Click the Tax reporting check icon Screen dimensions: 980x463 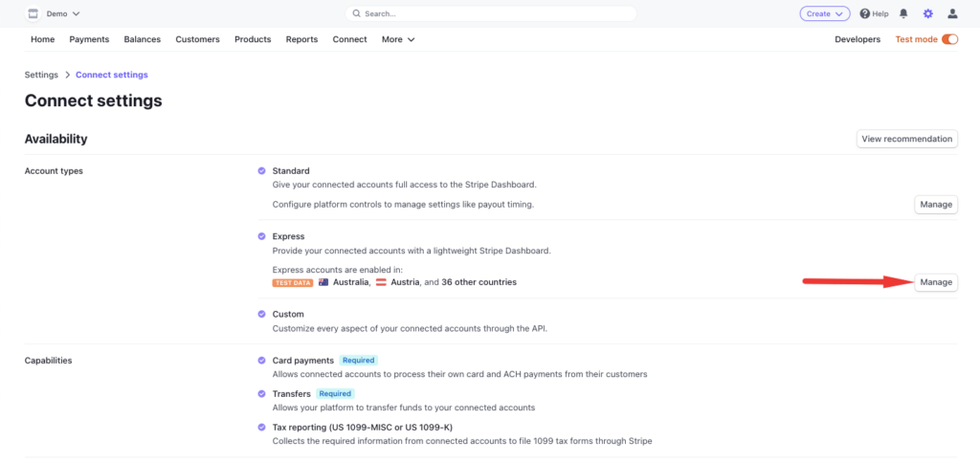[261, 428]
